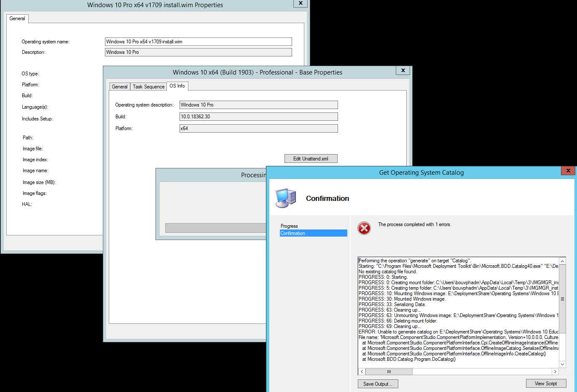Select Progress step in wizard sidebar
Viewport: 577px width, 392px height.
coord(289,226)
